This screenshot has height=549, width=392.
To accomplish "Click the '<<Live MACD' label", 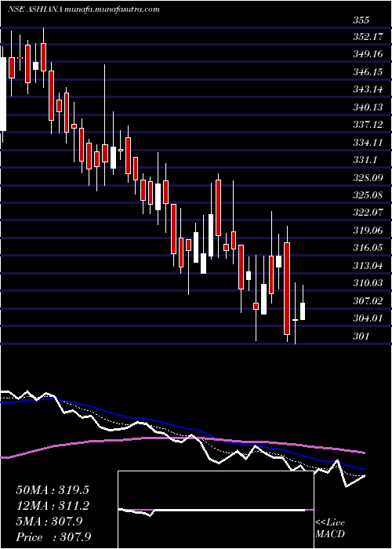I will [330, 529].
